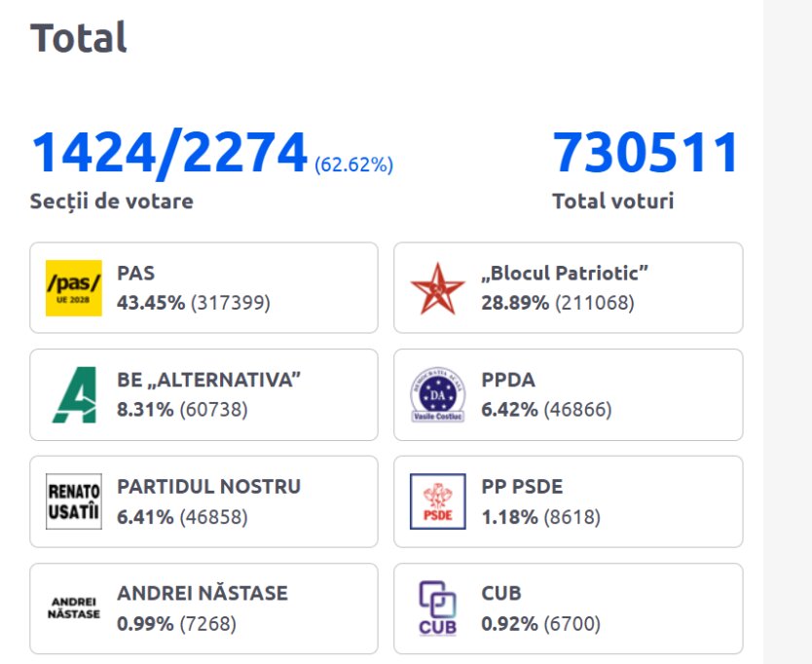
Task: Open the PPDA result card
Action: [x=568, y=394]
